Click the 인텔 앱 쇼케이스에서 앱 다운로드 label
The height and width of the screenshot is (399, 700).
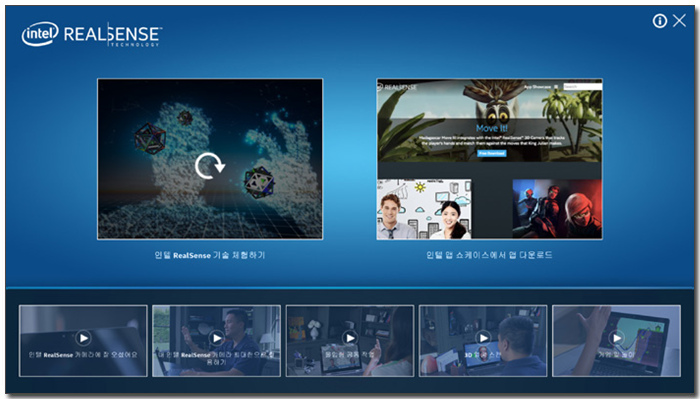[x=489, y=255]
